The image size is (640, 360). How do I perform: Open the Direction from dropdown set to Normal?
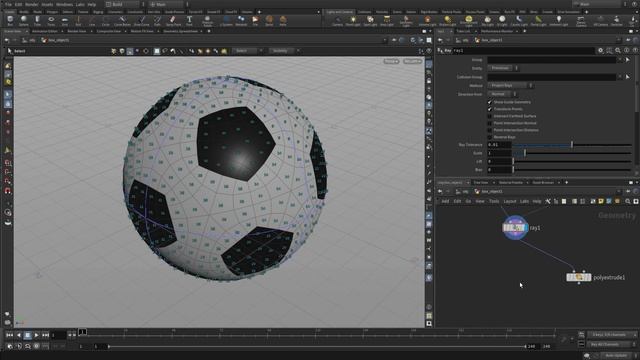(502, 94)
